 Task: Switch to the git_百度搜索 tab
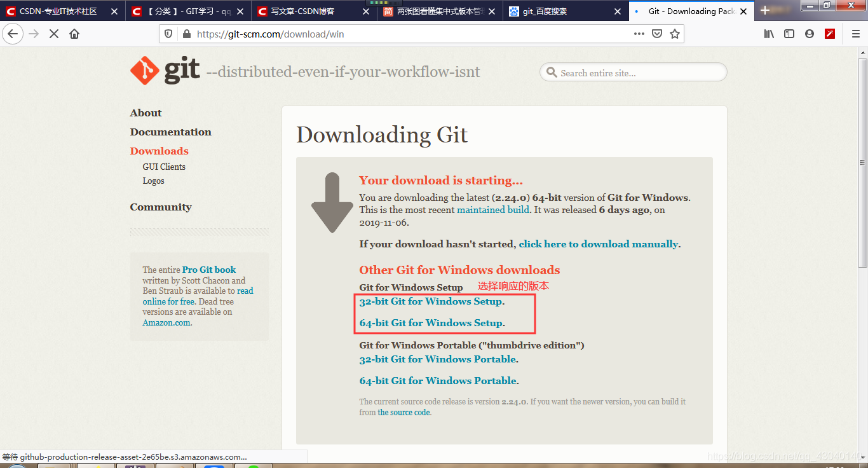566,11
